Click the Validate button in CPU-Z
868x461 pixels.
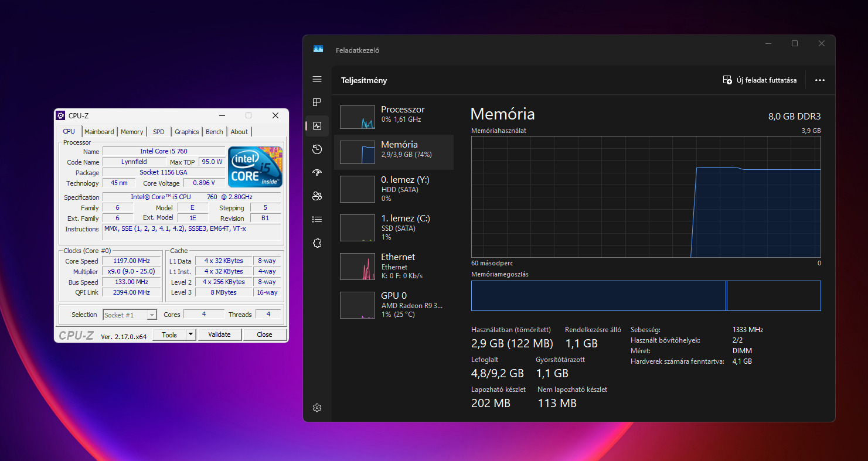coord(219,334)
